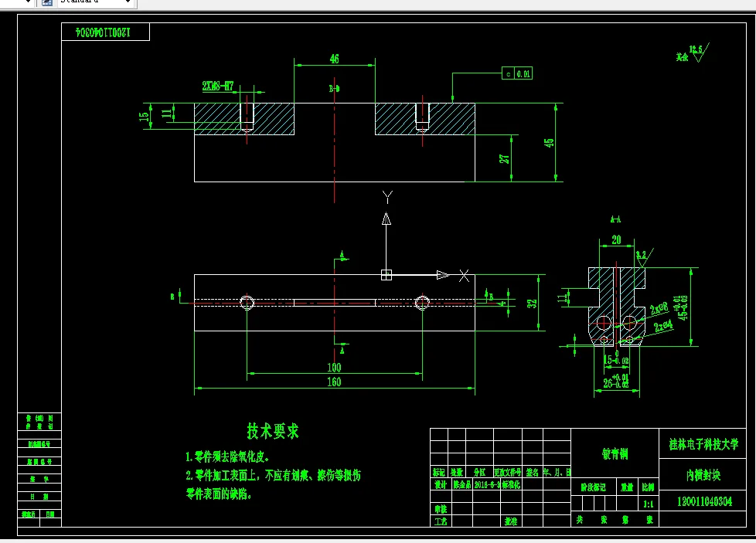Click drawing number 120011040304 in title block
Image resolution: width=756 pixels, height=543 pixels.
pyautogui.click(x=704, y=501)
